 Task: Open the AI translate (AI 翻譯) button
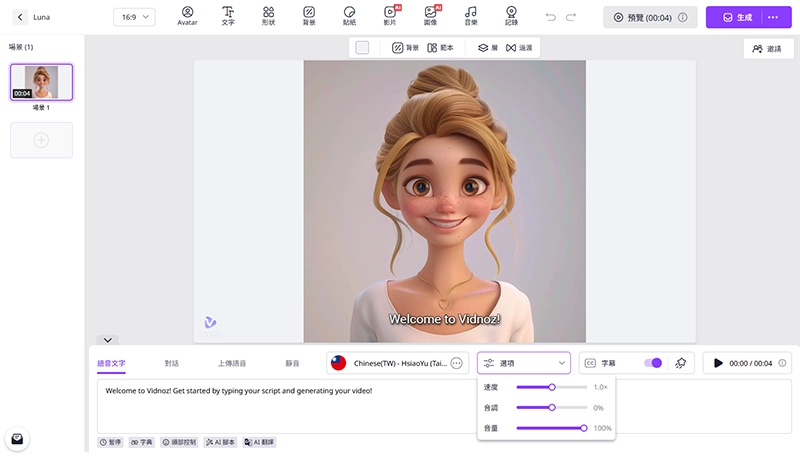tap(259, 442)
